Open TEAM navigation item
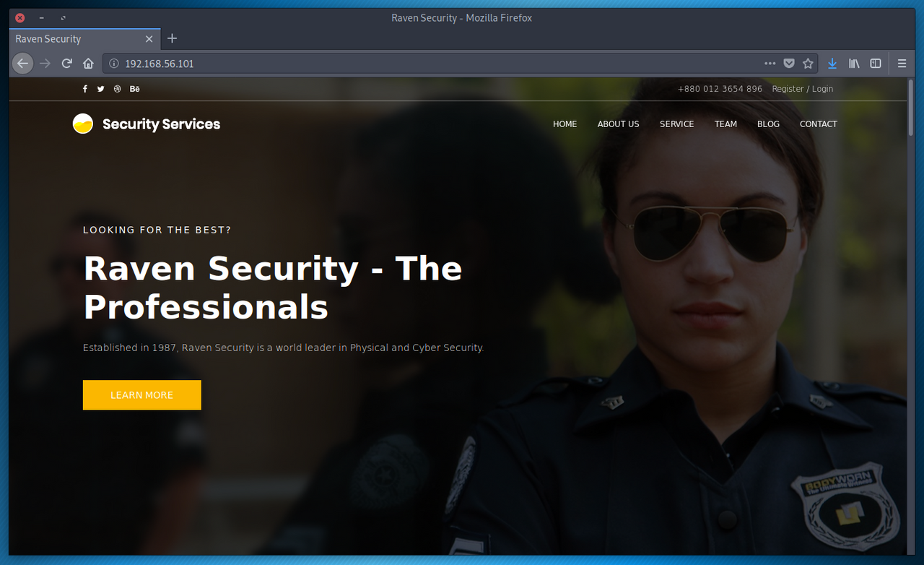 (725, 124)
